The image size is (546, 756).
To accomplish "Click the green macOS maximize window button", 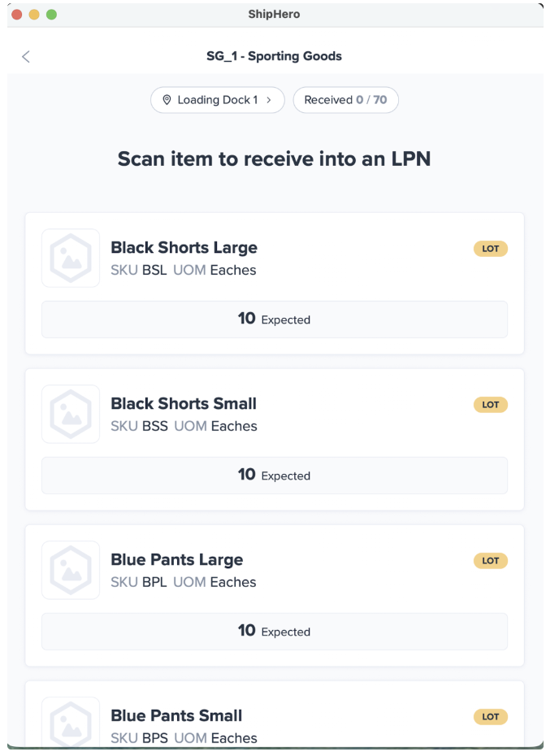I will coord(51,15).
